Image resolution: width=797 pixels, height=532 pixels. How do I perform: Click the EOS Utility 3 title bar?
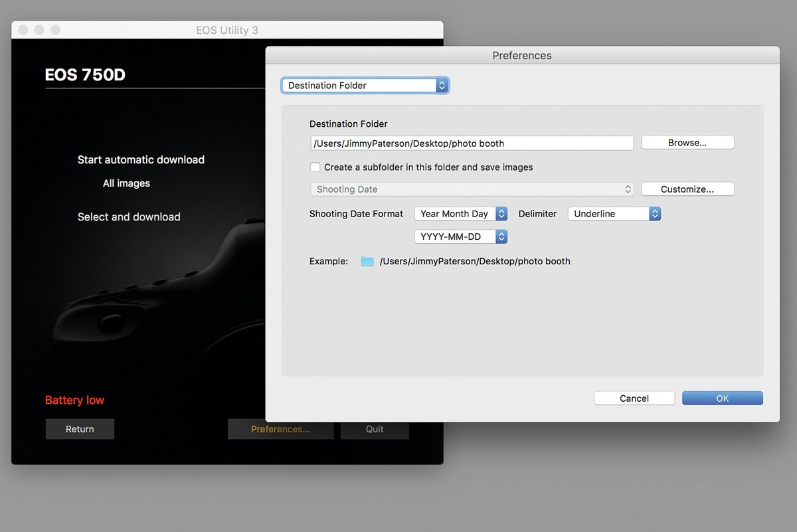click(227, 30)
